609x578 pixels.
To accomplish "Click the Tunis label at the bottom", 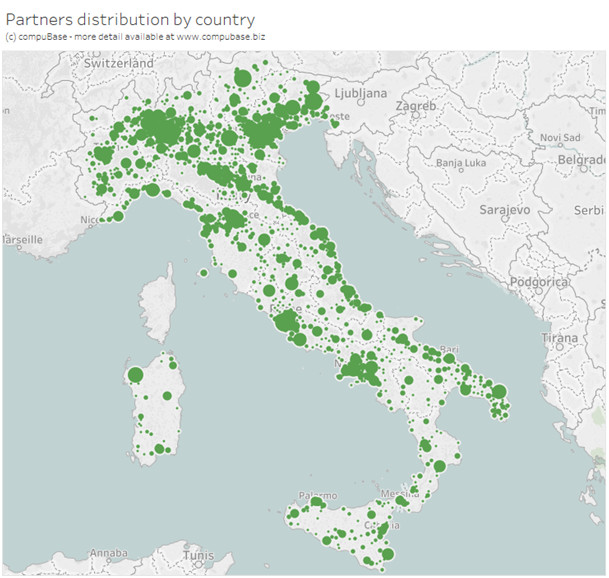I will point(199,556).
